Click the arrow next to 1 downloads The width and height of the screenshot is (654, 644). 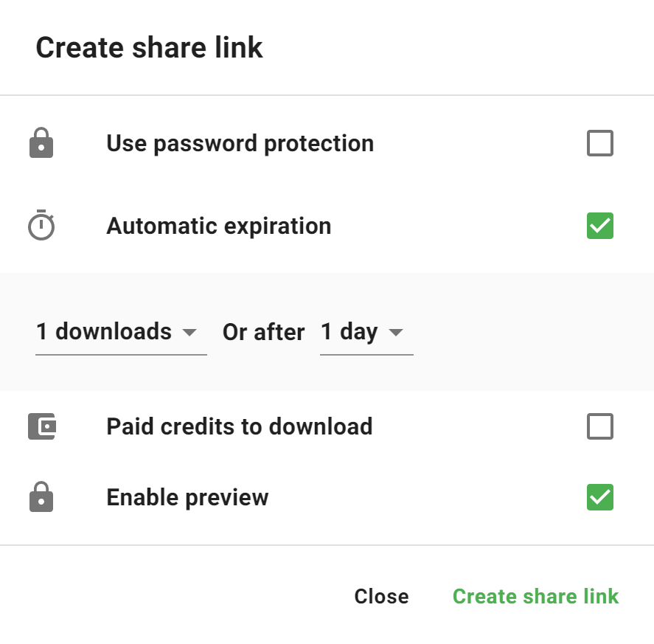point(189,333)
